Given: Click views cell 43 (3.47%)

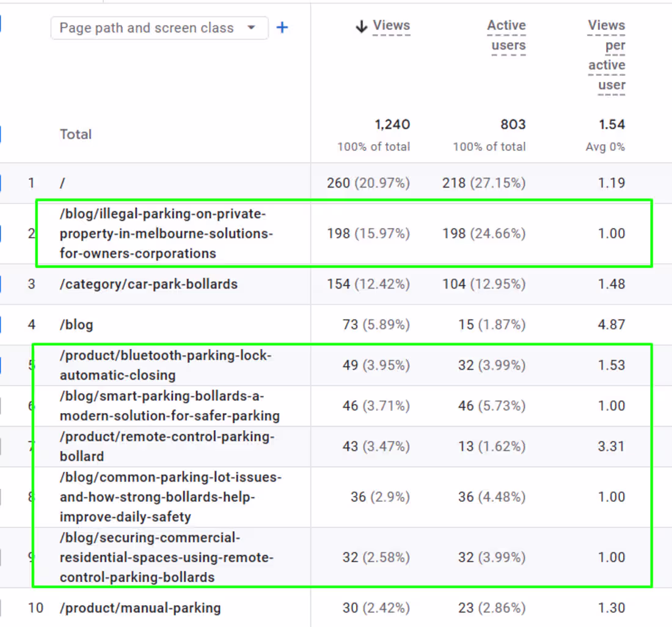Looking at the screenshot, I should (376, 447).
